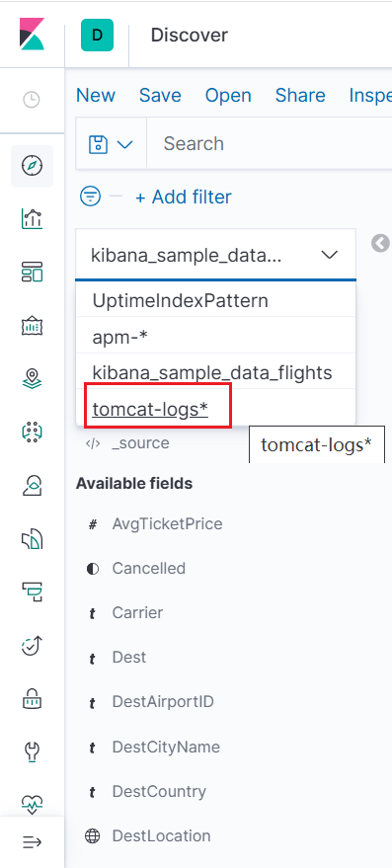This screenshot has height=868, width=392.
Task: Expand the sidebar navigation at bottom
Action: click(33, 842)
